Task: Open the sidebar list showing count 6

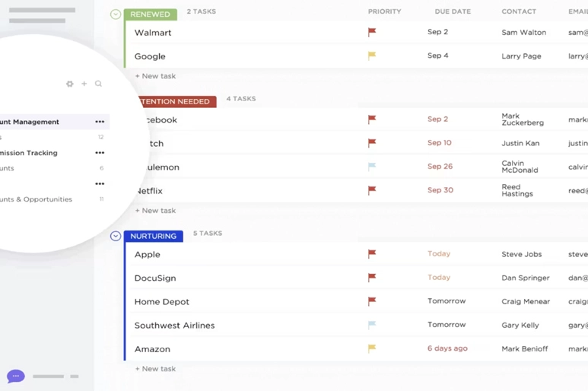Action: tap(52, 168)
